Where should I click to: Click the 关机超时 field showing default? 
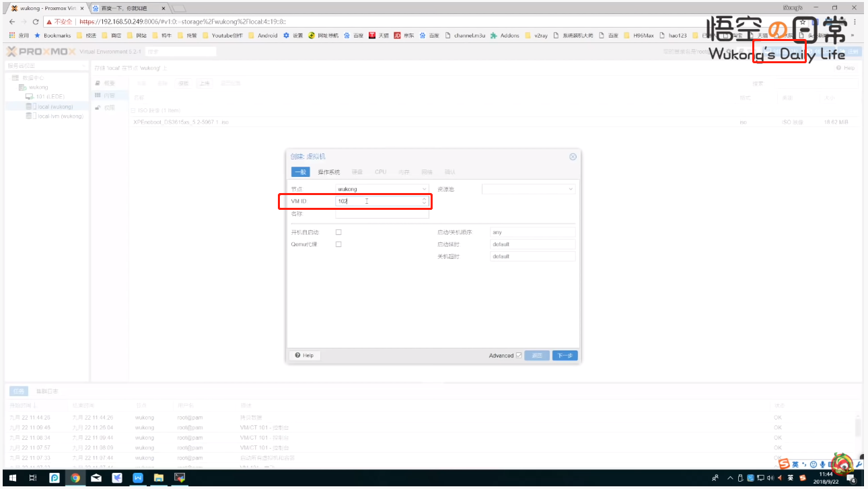point(533,256)
